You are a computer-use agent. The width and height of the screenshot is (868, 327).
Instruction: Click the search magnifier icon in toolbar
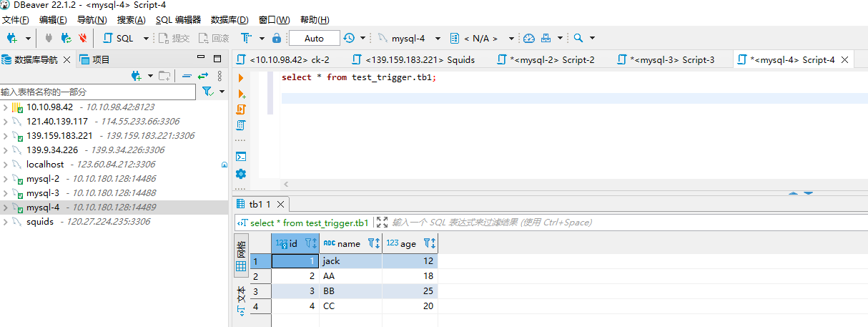point(578,38)
